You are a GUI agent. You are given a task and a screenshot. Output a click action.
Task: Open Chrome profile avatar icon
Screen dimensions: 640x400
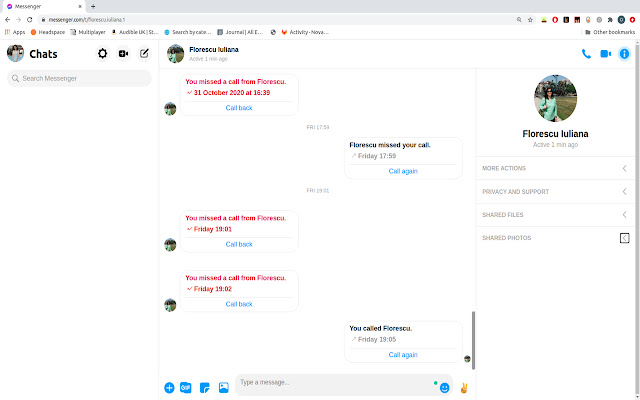pos(621,20)
